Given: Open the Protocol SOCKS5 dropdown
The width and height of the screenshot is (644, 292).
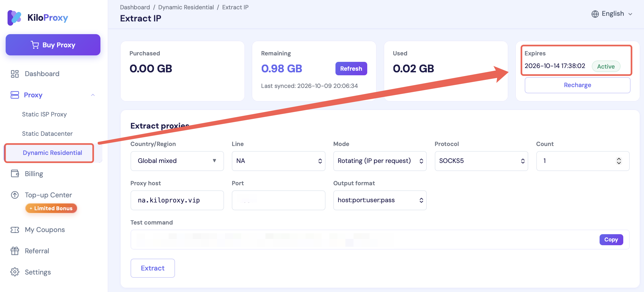Looking at the screenshot, I should click(481, 161).
